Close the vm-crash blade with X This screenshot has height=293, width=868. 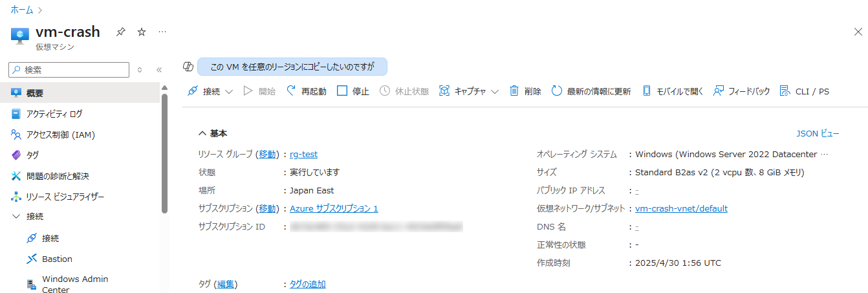click(858, 32)
